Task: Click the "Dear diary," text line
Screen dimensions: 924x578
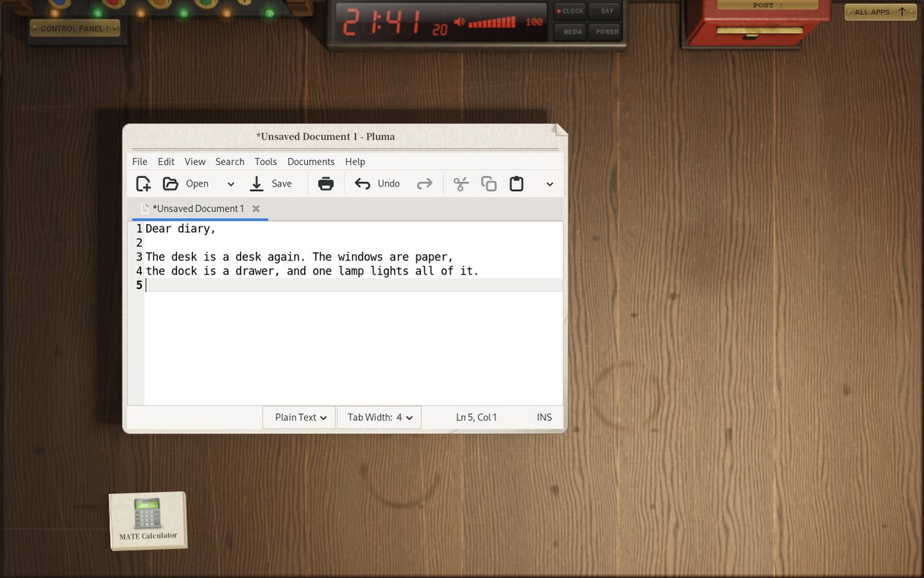Action: (181, 229)
